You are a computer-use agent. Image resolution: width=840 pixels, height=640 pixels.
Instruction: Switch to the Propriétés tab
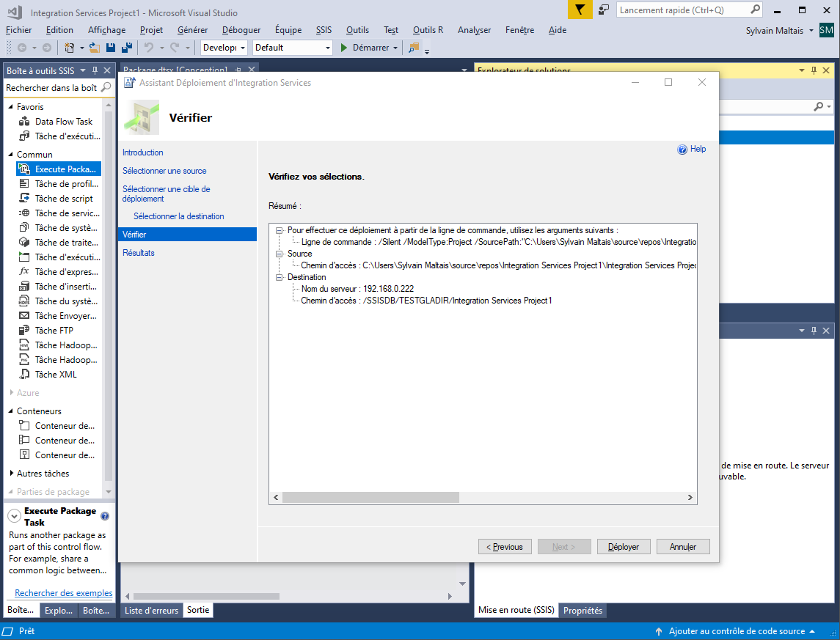[582, 611]
